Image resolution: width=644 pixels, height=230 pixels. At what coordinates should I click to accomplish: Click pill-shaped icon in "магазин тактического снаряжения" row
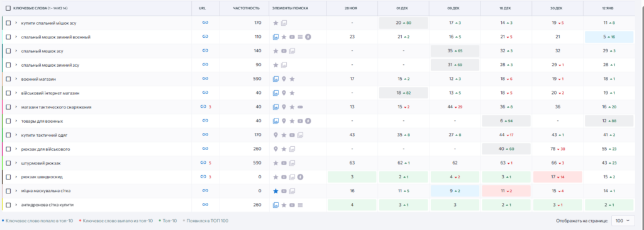pos(300,107)
